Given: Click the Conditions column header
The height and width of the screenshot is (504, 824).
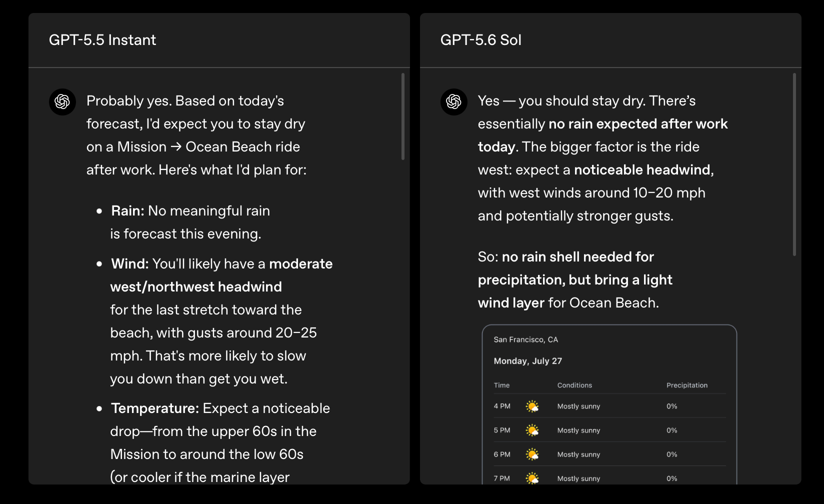Looking at the screenshot, I should [x=574, y=385].
